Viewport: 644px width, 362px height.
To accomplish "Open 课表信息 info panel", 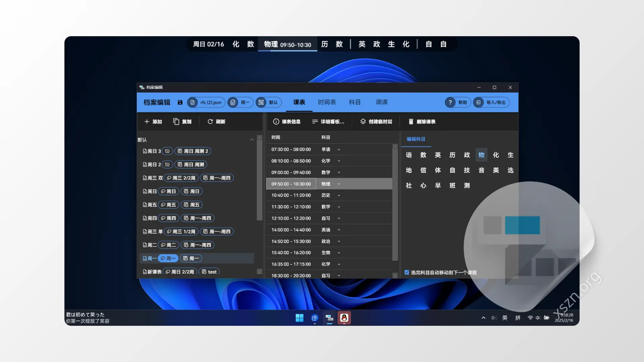I will point(287,122).
